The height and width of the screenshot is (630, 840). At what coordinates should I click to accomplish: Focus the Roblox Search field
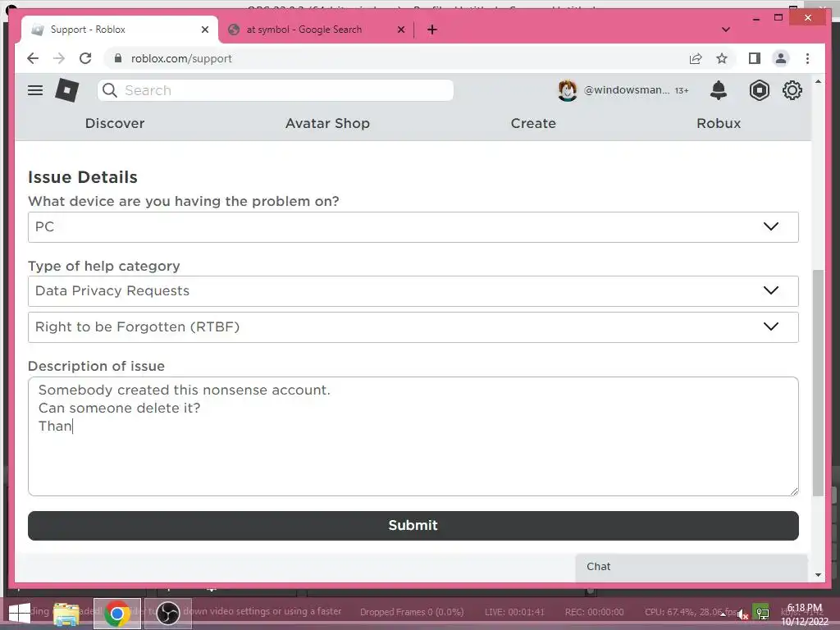(x=276, y=90)
